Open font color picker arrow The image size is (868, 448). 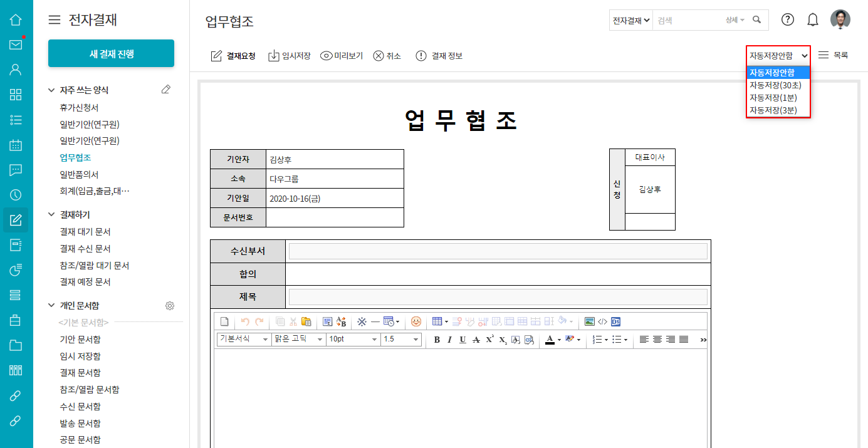point(558,340)
